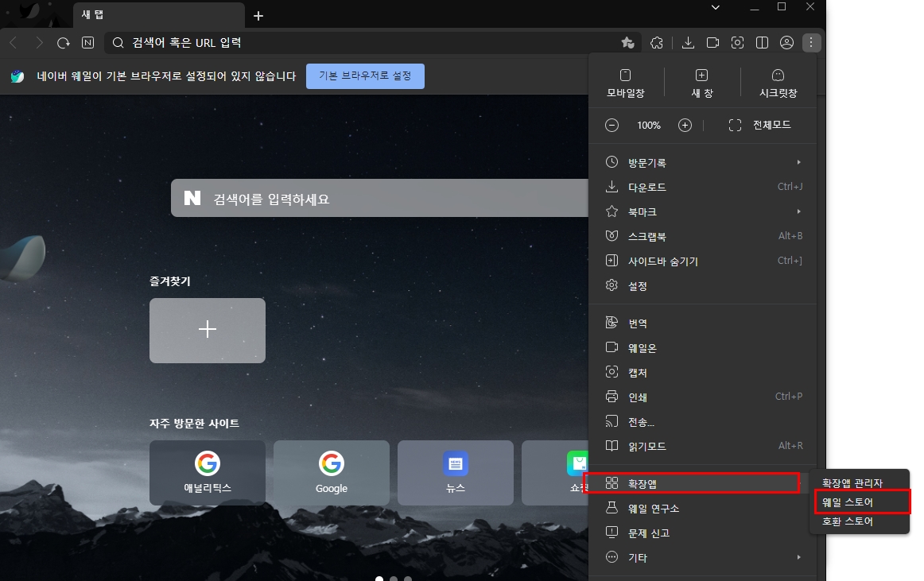Open a 시크릿창 incognito window

(x=778, y=83)
